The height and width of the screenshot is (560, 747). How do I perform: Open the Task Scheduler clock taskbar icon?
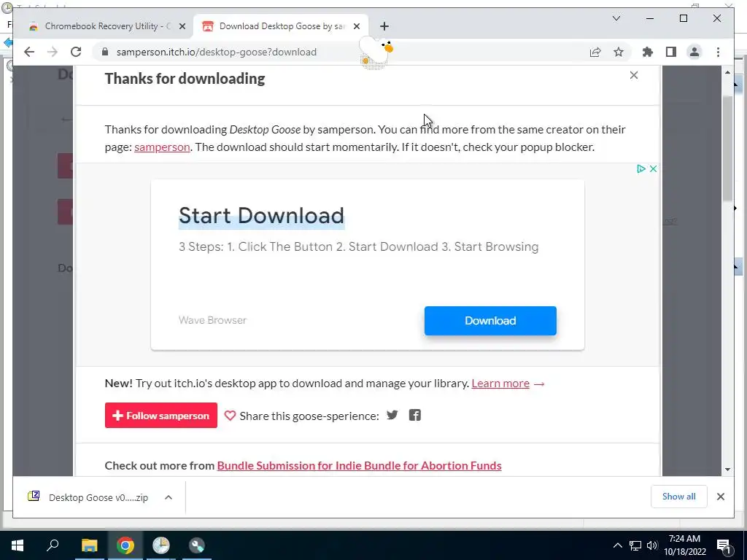tap(161, 545)
